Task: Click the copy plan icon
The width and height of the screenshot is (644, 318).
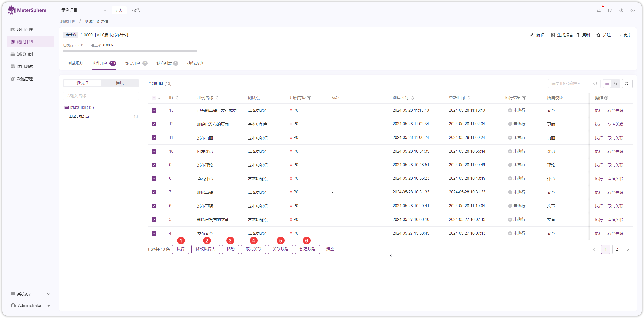Action: [x=577, y=35]
